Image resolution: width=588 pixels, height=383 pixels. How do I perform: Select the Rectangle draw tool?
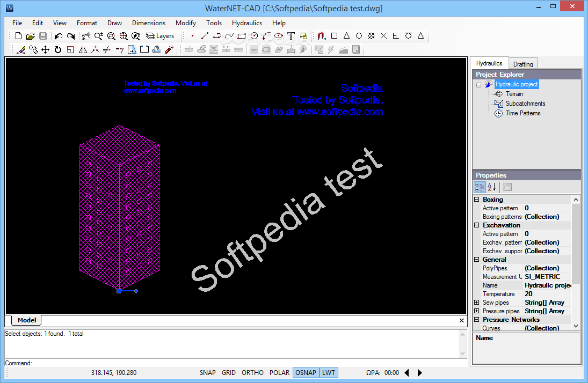[242, 36]
